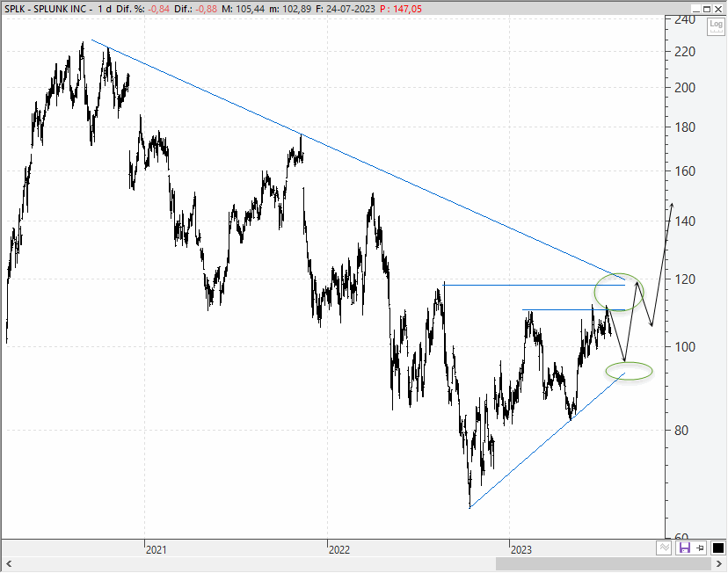728x573 pixels.
Task: Click the purple save diskette icon
Action: [684, 548]
